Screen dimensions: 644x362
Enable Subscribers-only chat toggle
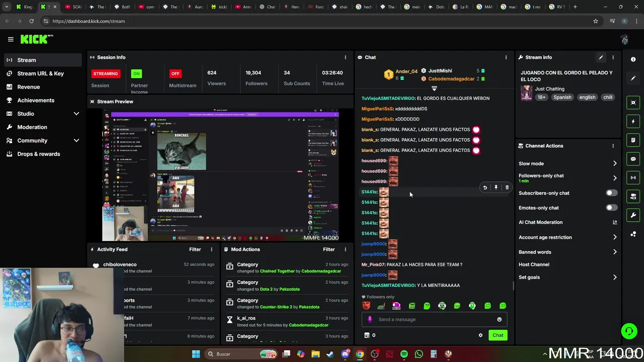(x=611, y=193)
